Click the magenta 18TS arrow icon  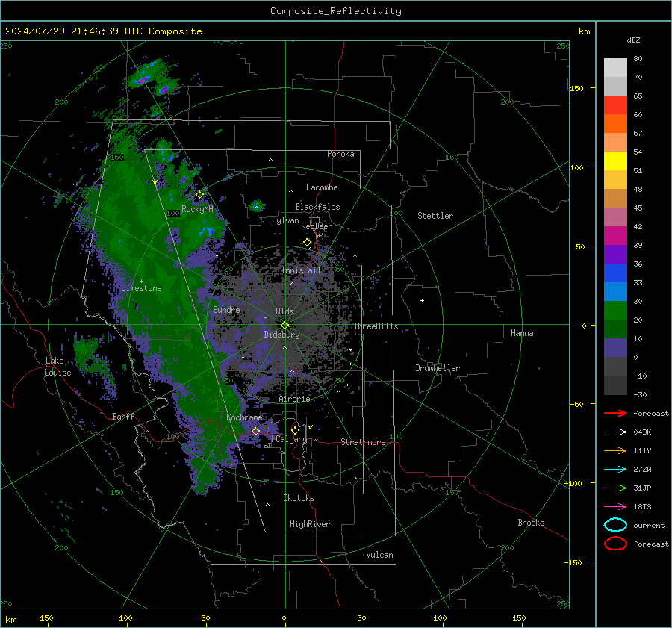tap(615, 507)
